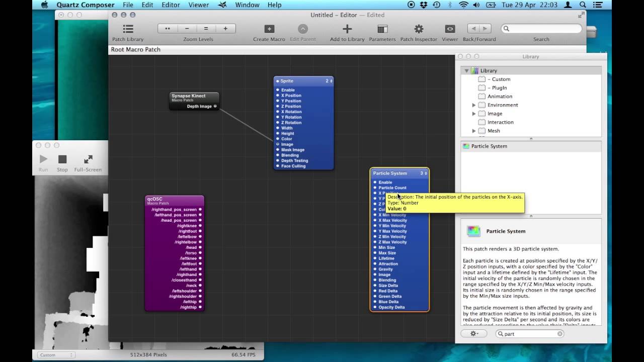Click the Sprite patch Enable input port
Screen dimensions: 644x362
pos(277,90)
